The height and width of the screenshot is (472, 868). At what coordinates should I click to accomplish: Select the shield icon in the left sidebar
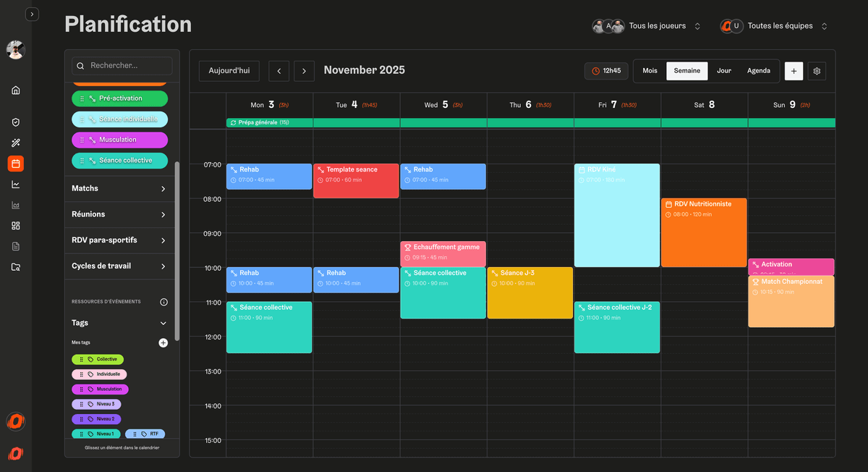(15, 122)
